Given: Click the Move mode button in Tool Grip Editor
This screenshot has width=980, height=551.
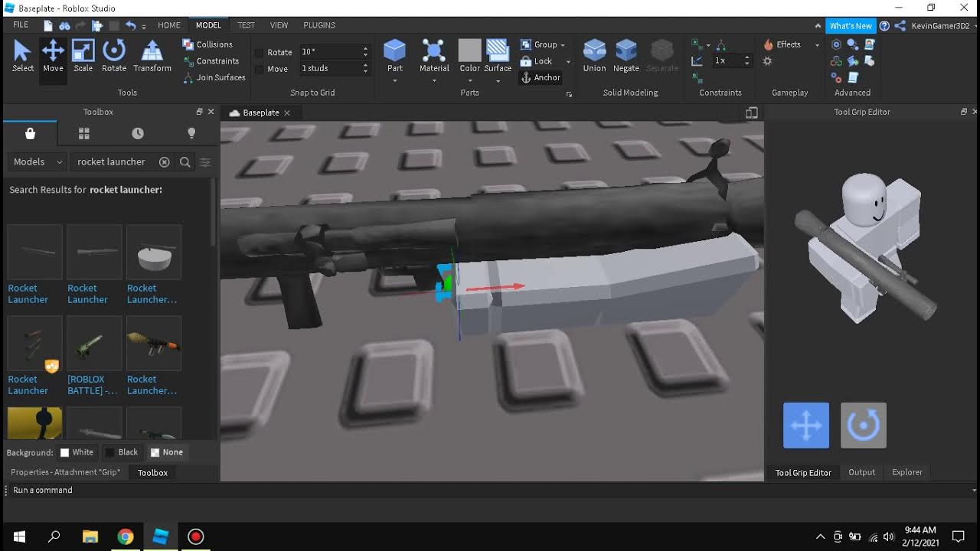Looking at the screenshot, I should pyautogui.click(x=806, y=425).
